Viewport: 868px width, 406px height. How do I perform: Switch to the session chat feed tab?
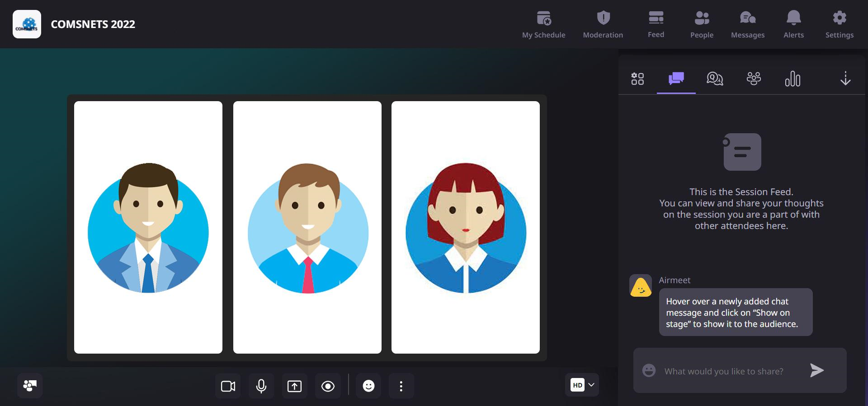676,79
